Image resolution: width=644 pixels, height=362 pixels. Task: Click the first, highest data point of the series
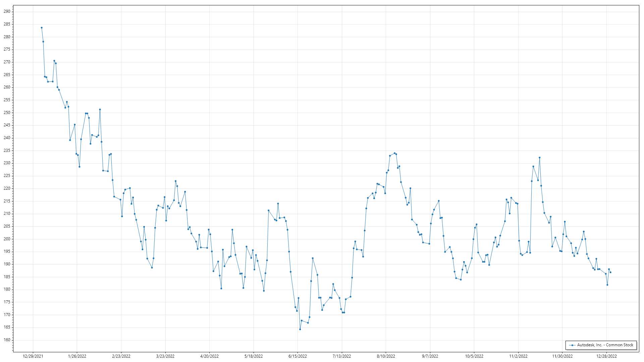pyautogui.click(x=42, y=28)
